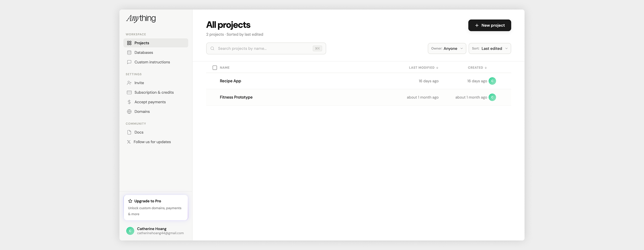Open Docs from Community section

(139, 132)
